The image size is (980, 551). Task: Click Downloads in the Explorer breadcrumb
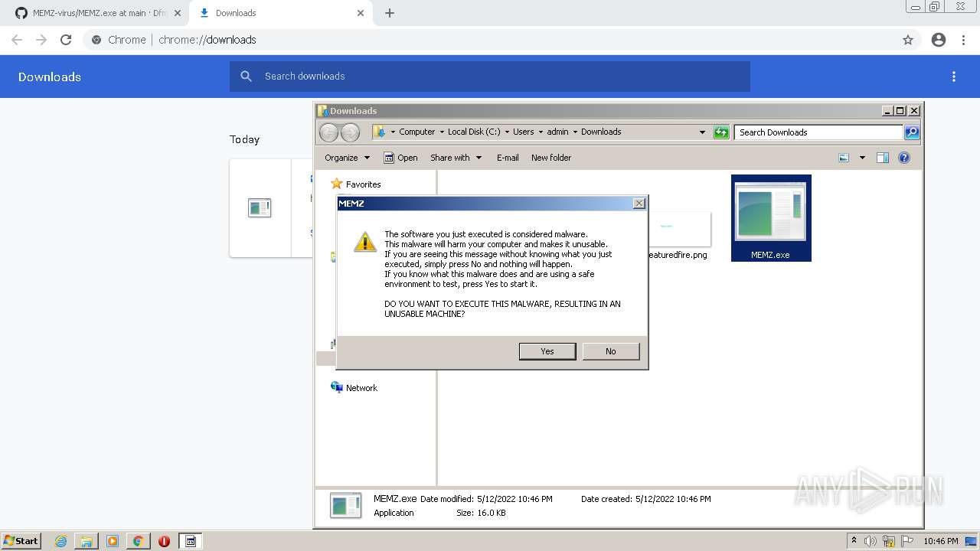pyautogui.click(x=601, y=132)
